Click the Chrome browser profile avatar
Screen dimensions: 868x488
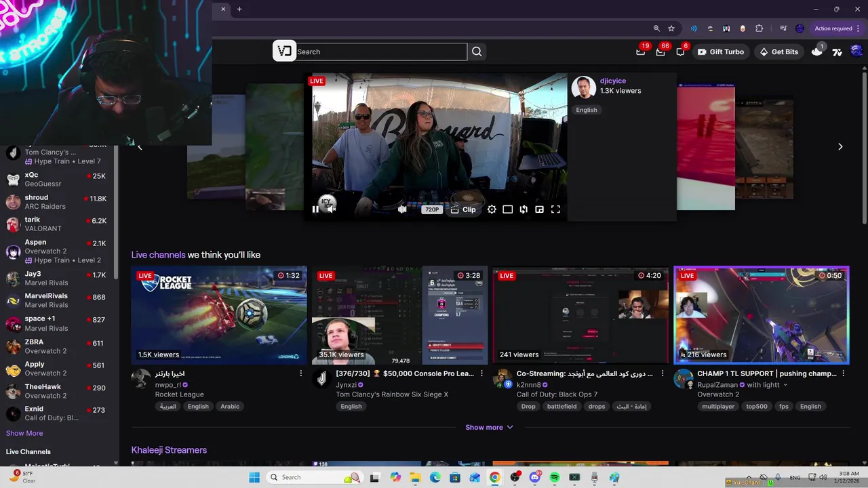(x=800, y=28)
